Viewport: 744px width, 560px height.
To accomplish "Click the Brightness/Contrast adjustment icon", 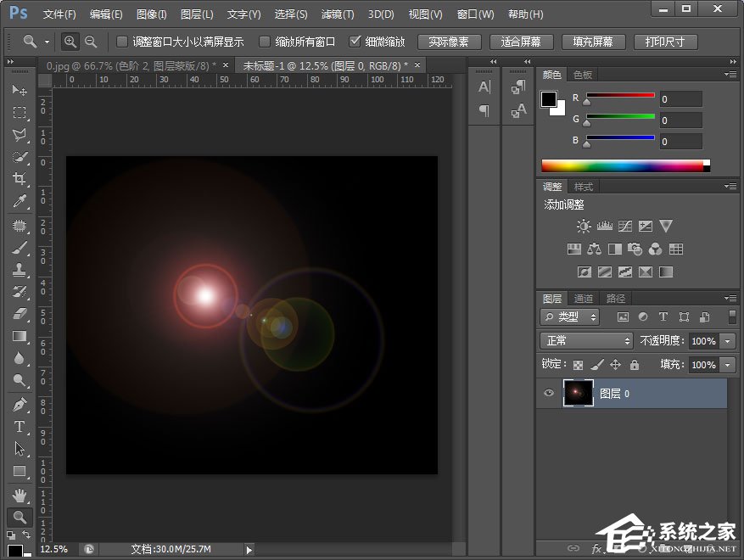I will point(584,227).
